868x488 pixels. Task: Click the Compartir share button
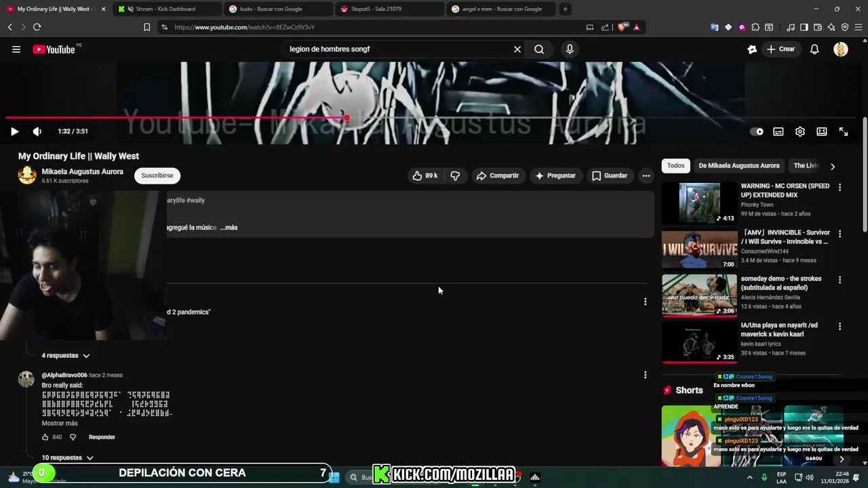pyautogui.click(x=498, y=176)
